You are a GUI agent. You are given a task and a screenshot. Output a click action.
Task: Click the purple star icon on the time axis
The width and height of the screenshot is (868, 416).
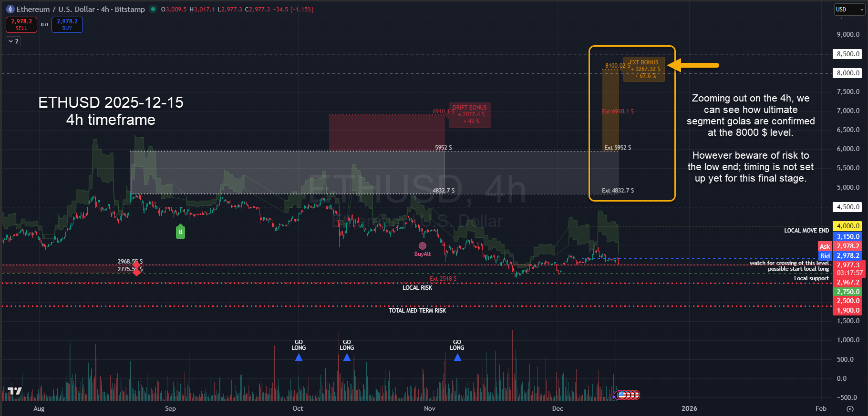point(614,396)
